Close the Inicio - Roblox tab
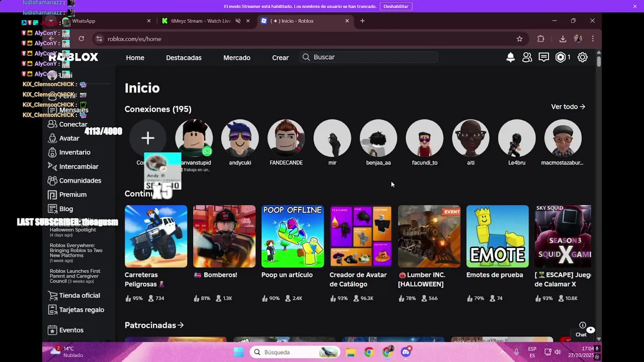The width and height of the screenshot is (644, 362). tap(347, 21)
